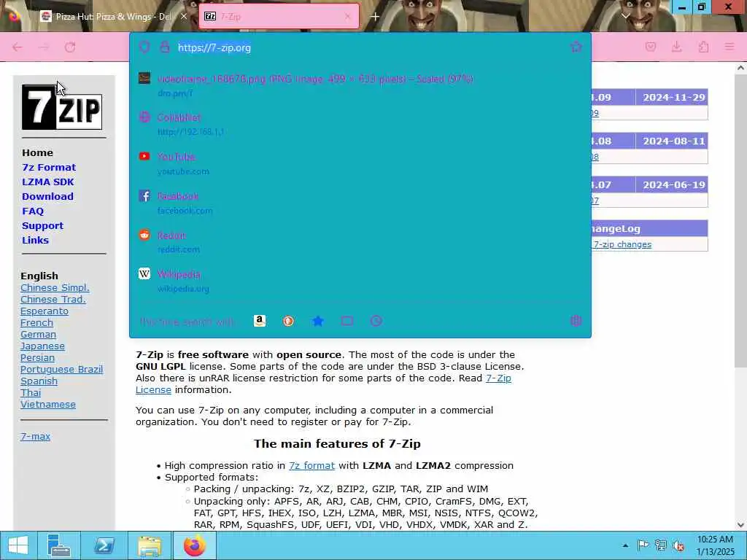
Task: Open the 7-Zip License link
Action: click(323, 384)
